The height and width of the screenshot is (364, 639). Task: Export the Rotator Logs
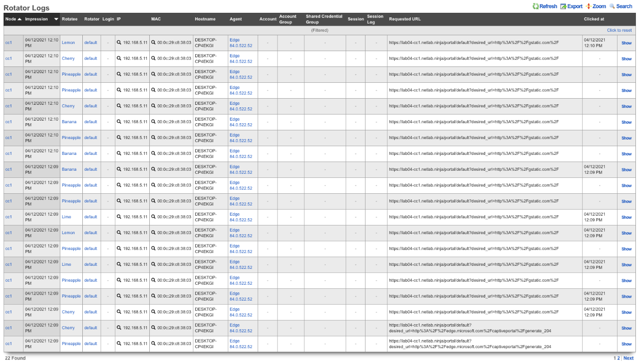pos(571,6)
